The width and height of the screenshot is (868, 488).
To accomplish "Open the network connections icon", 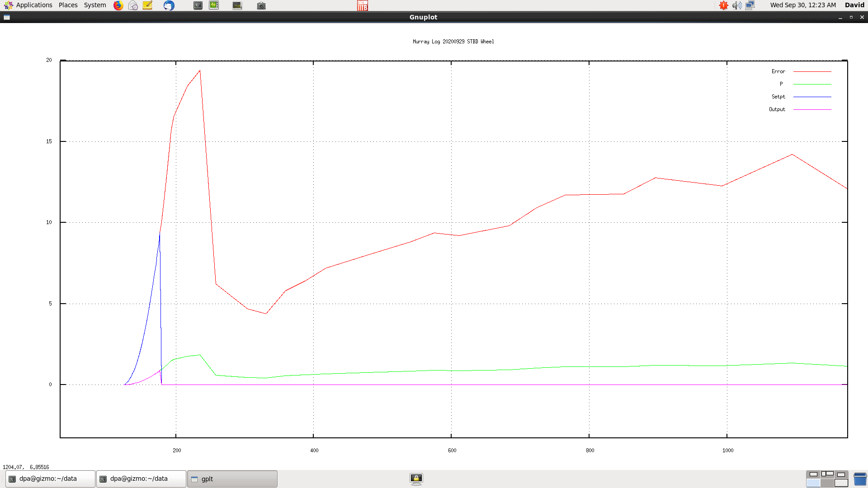I will click(x=750, y=5).
